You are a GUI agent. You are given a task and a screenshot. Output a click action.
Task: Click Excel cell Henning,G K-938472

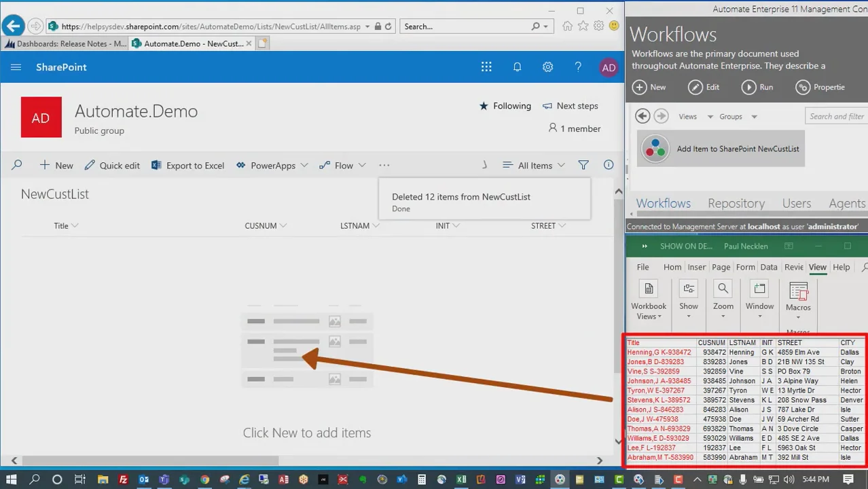[x=659, y=352]
